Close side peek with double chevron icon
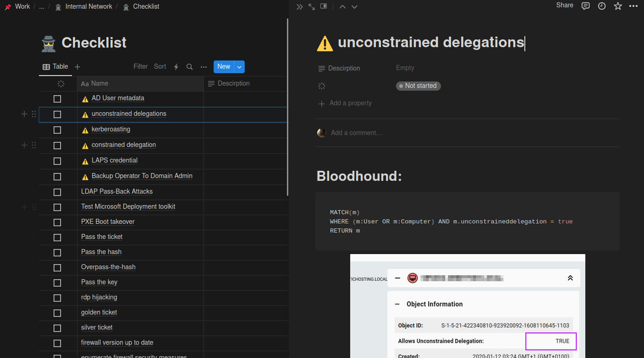 (x=299, y=7)
